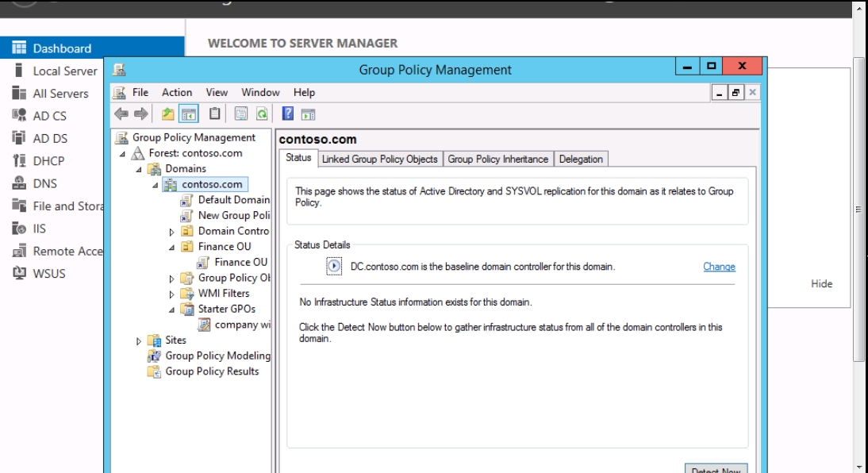The height and width of the screenshot is (473, 868).
Task: Click the Detect Now button
Action: coord(716,468)
